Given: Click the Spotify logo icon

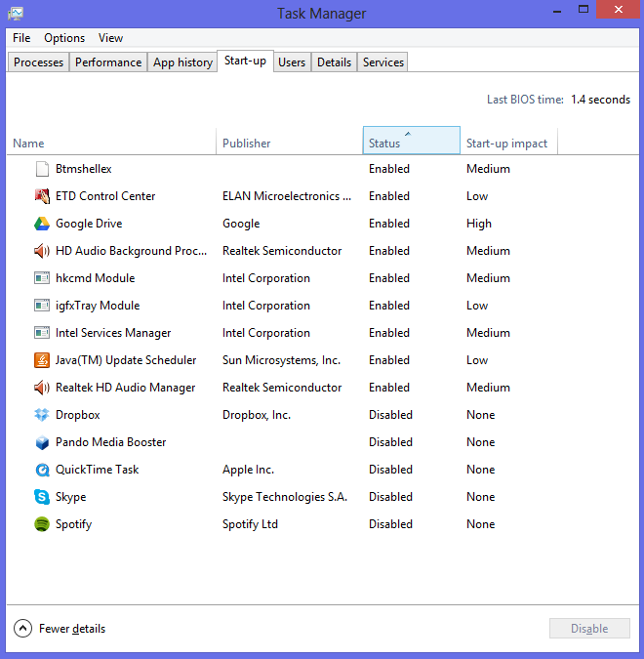Looking at the screenshot, I should [x=42, y=524].
